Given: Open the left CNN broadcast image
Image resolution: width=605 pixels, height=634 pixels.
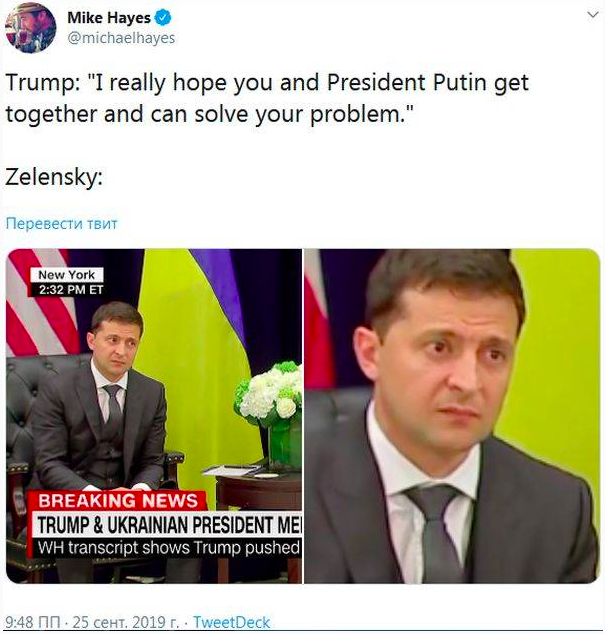Looking at the screenshot, I should coord(154,416).
